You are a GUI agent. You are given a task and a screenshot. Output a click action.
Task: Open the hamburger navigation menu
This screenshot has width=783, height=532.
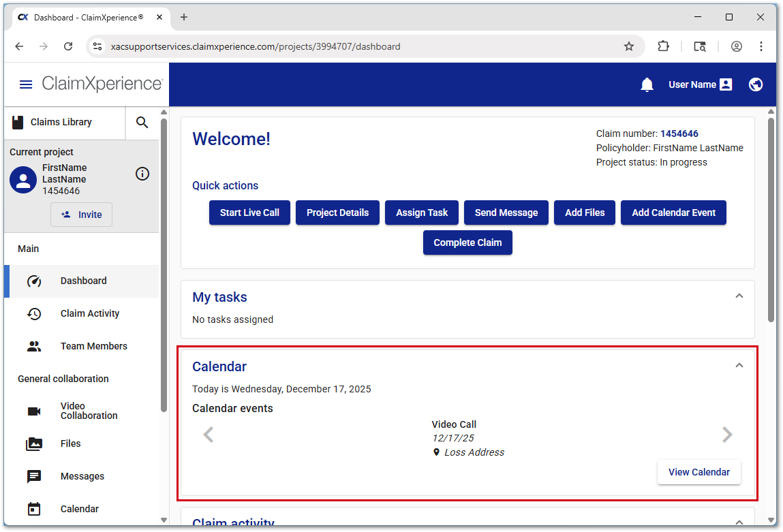pos(26,84)
